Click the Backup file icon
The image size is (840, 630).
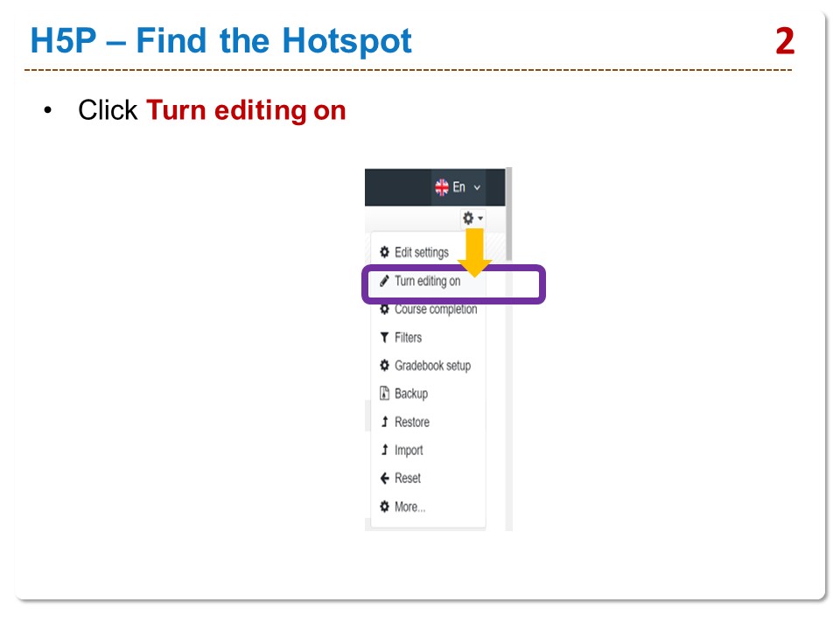[384, 394]
